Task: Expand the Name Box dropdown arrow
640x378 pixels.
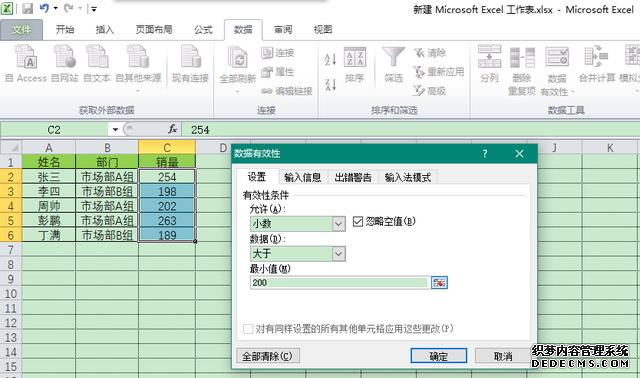Action: coord(115,130)
